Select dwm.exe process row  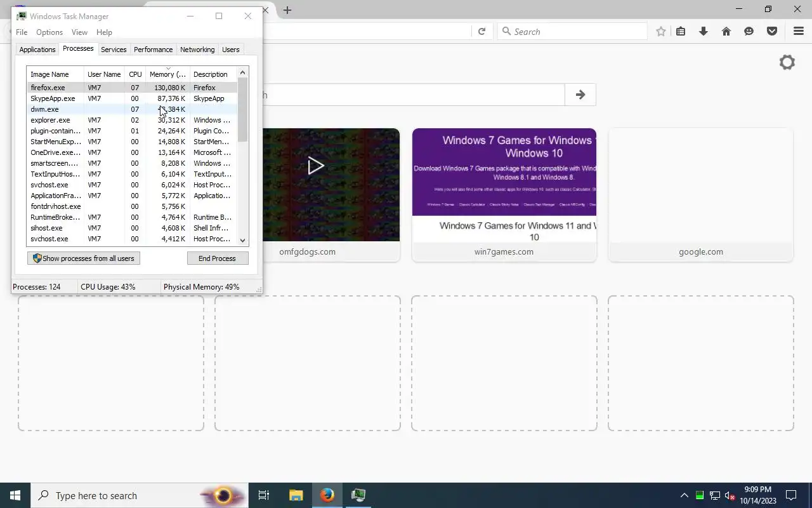(x=132, y=109)
